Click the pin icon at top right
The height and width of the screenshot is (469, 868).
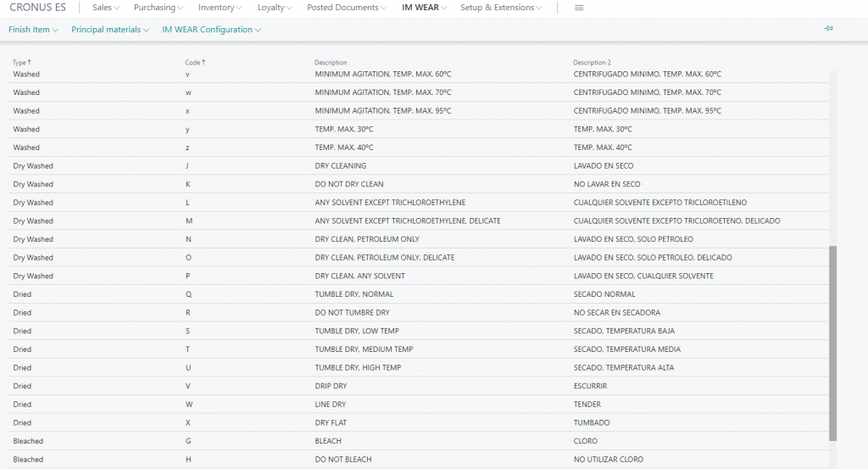pyautogui.click(x=828, y=29)
